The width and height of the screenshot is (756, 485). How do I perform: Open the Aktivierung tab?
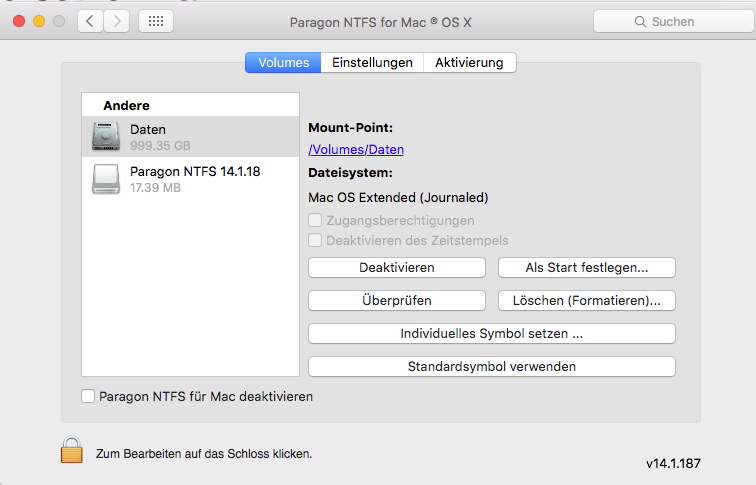(x=470, y=63)
